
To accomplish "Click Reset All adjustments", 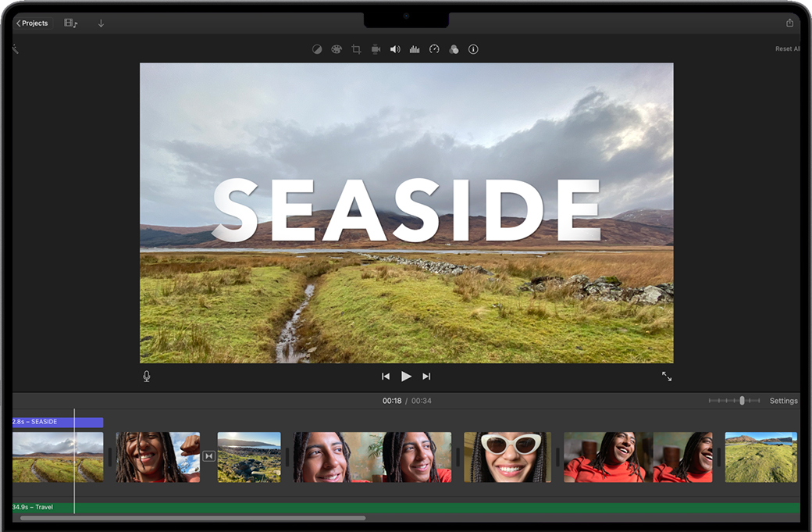I will coord(787,49).
